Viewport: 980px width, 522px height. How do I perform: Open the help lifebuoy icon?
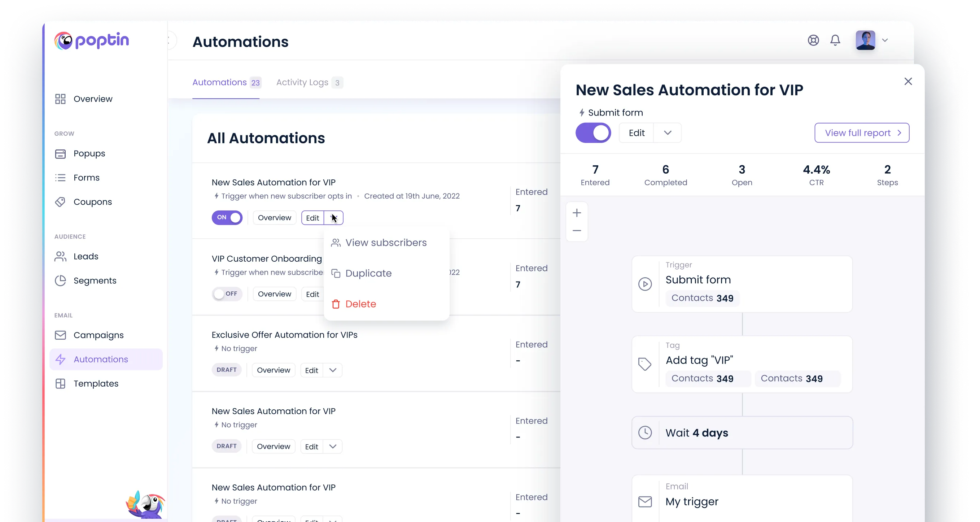[813, 40]
